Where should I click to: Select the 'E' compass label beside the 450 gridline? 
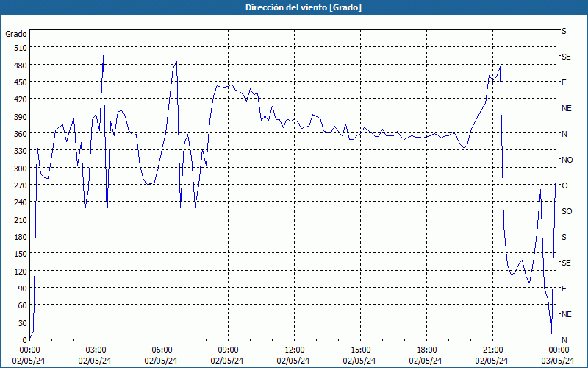pos(564,82)
